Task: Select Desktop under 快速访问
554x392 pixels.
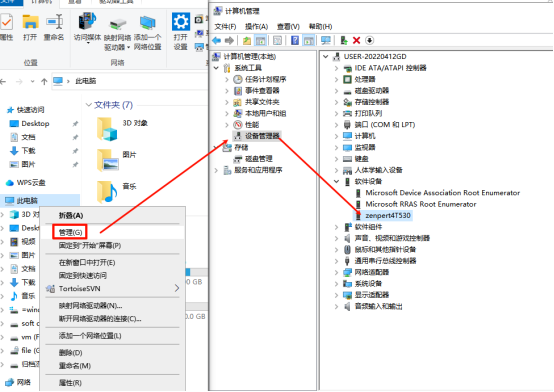Action: [35, 124]
